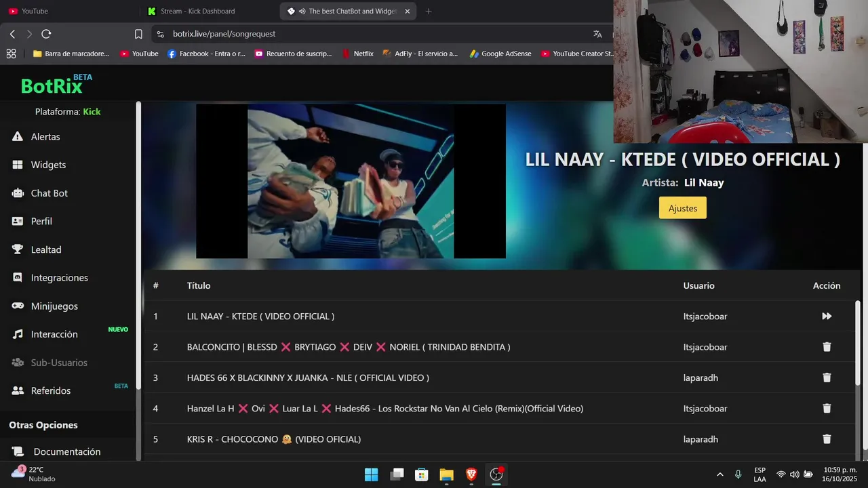
Task: Delete the BALCONCITO song from queue
Action: point(827,347)
